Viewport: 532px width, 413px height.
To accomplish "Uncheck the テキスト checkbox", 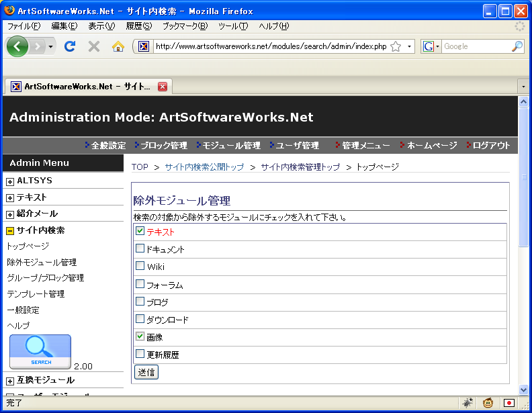I will click(x=140, y=231).
